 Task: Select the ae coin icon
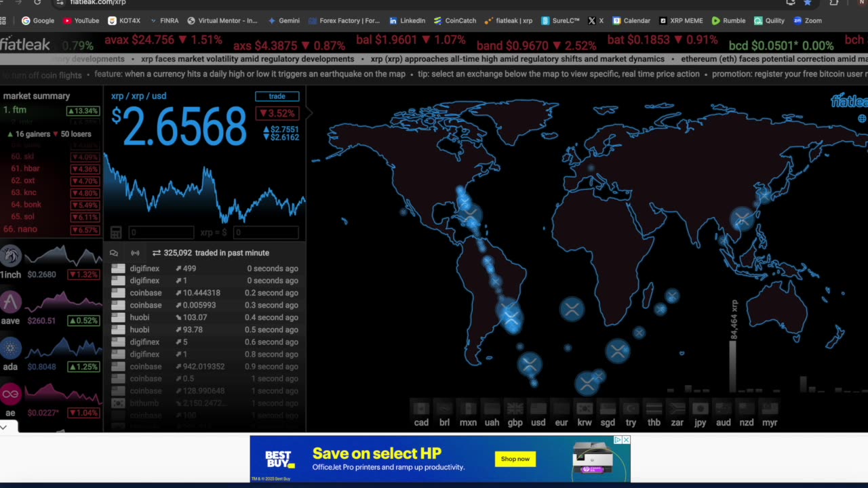[10, 394]
